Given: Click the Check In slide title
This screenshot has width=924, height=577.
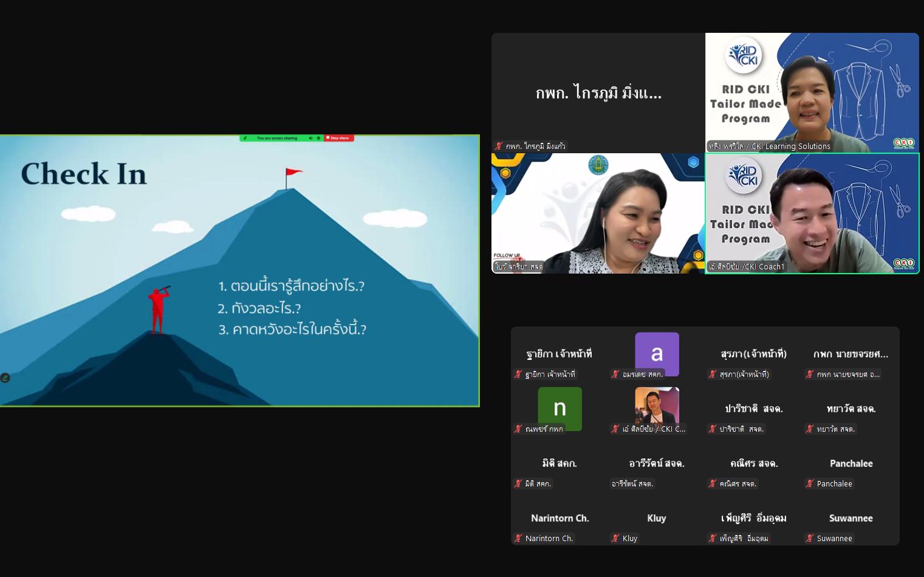Looking at the screenshot, I should coord(84,174).
